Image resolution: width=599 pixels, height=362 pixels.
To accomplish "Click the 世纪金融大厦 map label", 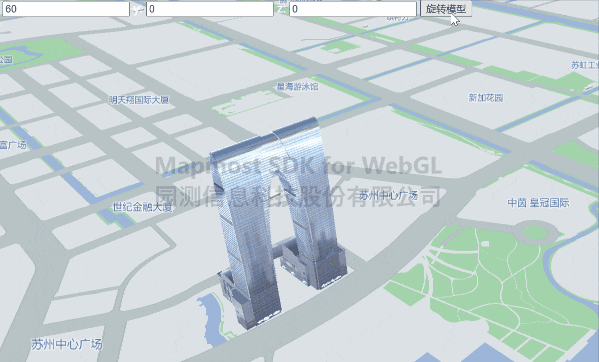I will pyautogui.click(x=142, y=207).
